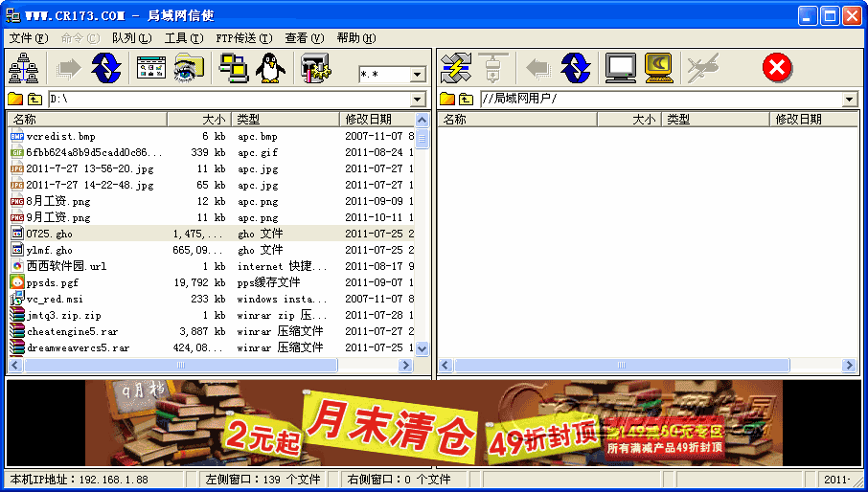Click the eye folder view icon

point(190,68)
